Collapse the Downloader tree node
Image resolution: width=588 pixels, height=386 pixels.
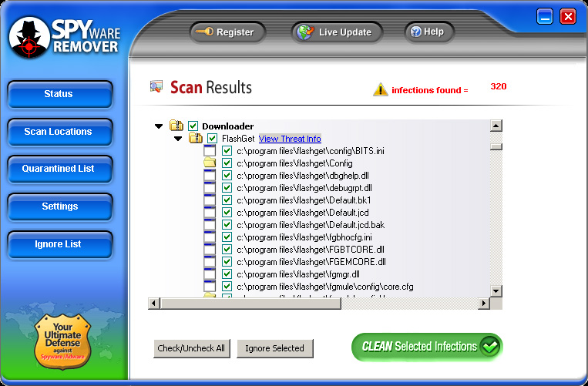click(159, 126)
